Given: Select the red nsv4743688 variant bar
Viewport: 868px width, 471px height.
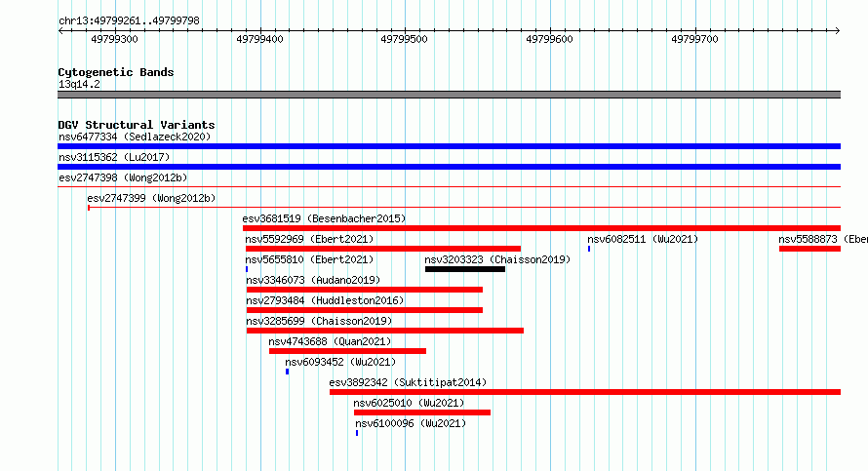Looking at the screenshot, I should click(x=347, y=351).
